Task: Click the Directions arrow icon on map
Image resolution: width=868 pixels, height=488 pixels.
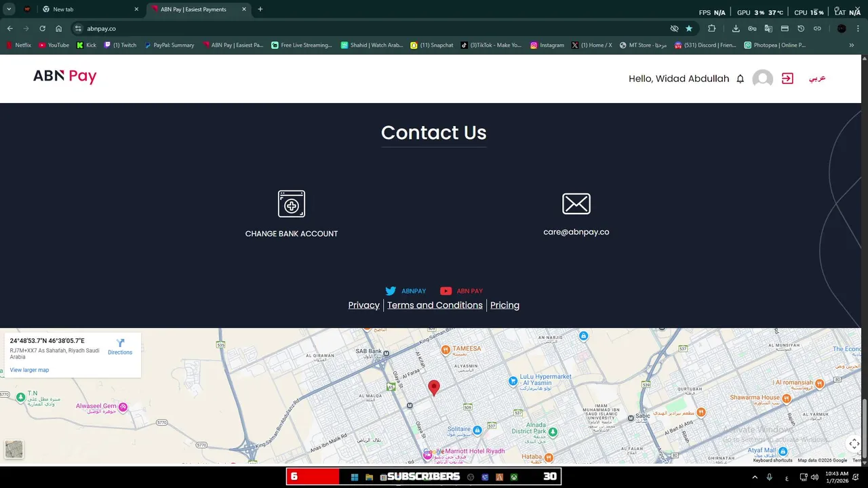Action: pos(120,343)
